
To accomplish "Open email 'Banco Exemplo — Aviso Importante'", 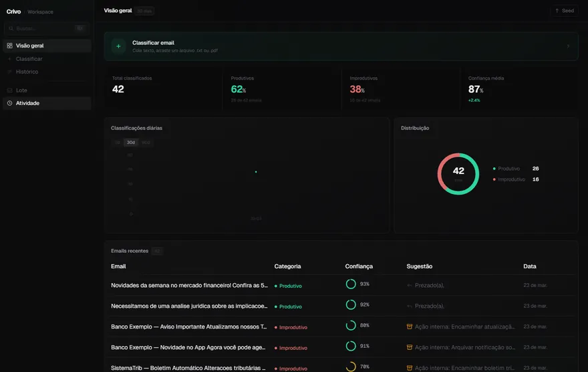I will [189, 327].
